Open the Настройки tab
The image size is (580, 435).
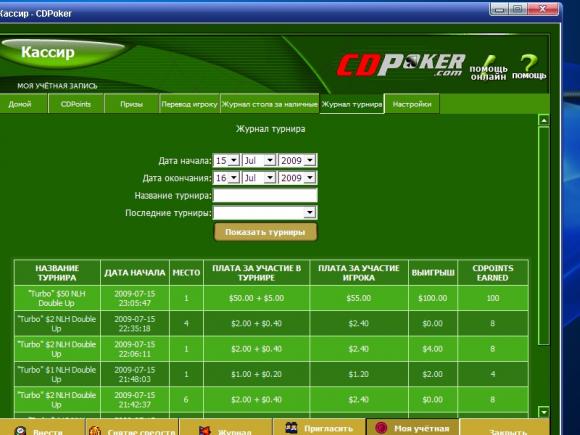pos(412,104)
